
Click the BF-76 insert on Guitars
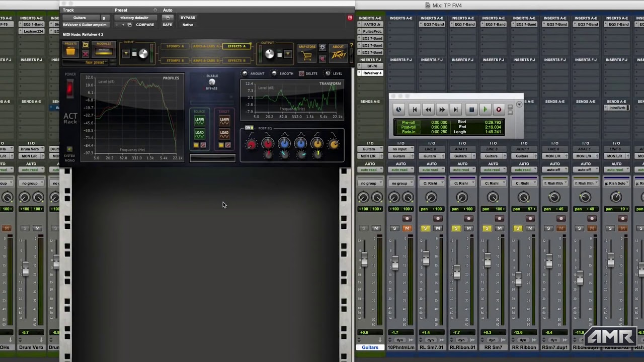coord(372,66)
